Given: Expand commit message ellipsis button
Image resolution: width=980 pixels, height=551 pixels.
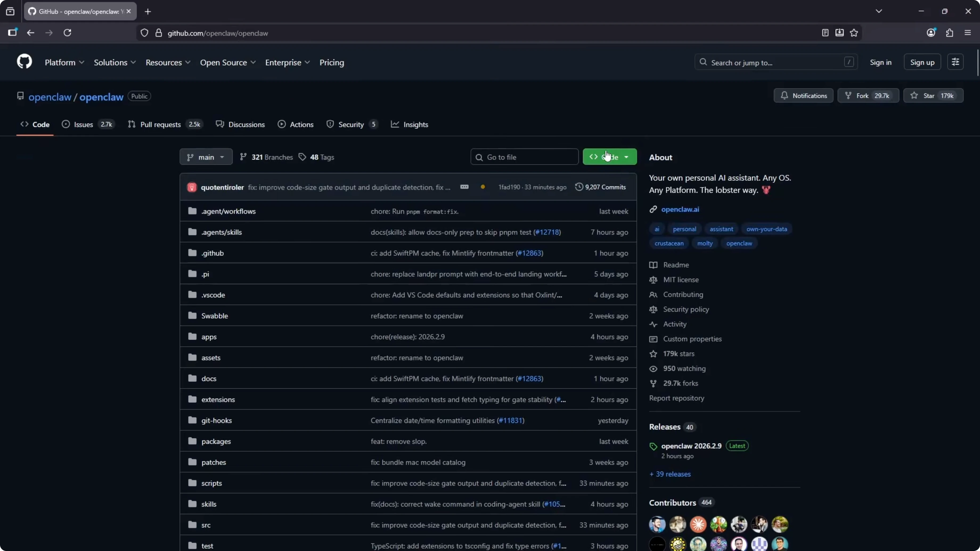Looking at the screenshot, I should [x=464, y=187].
